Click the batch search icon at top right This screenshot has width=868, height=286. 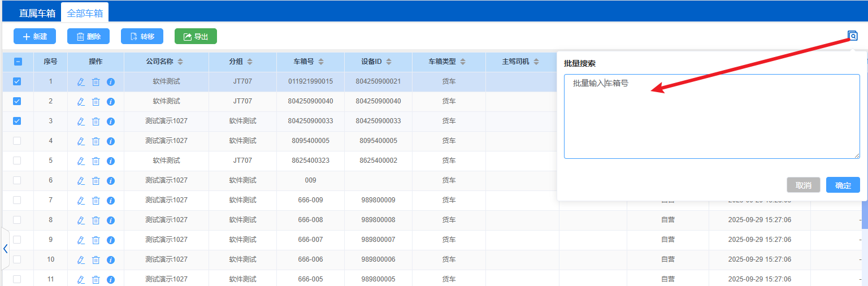click(x=853, y=36)
